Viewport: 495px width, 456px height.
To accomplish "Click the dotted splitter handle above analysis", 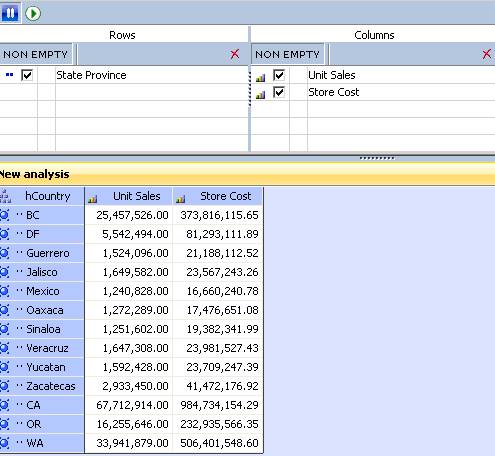I will coord(377,158).
